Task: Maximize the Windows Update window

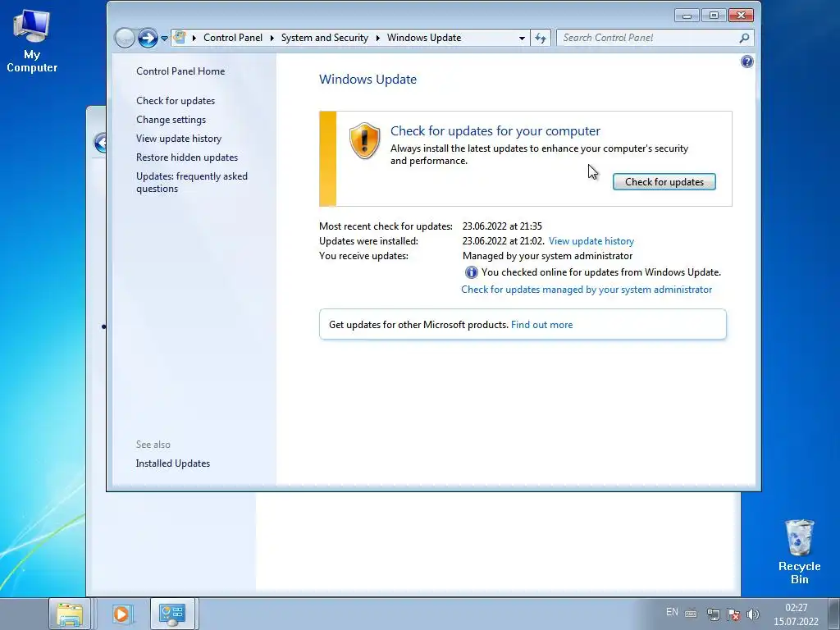Action: [714, 16]
